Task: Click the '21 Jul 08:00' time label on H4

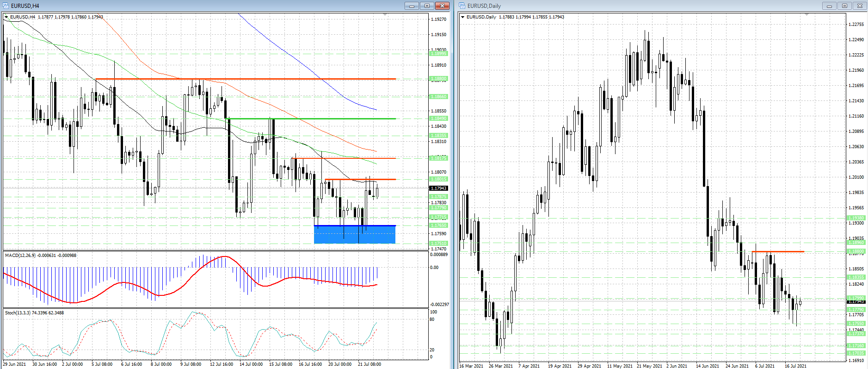Action: coord(369,364)
